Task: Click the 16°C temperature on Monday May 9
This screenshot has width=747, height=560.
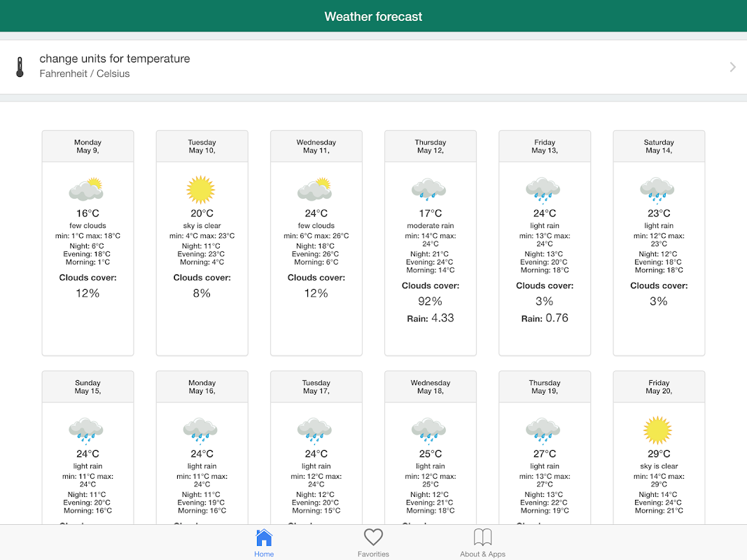Action: tap(88, 213)
